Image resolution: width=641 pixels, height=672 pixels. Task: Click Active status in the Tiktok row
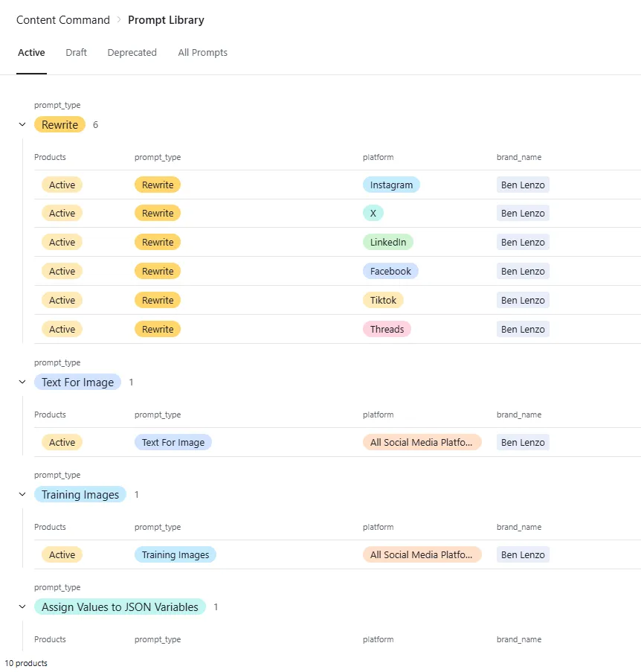[x=62, y=301]
